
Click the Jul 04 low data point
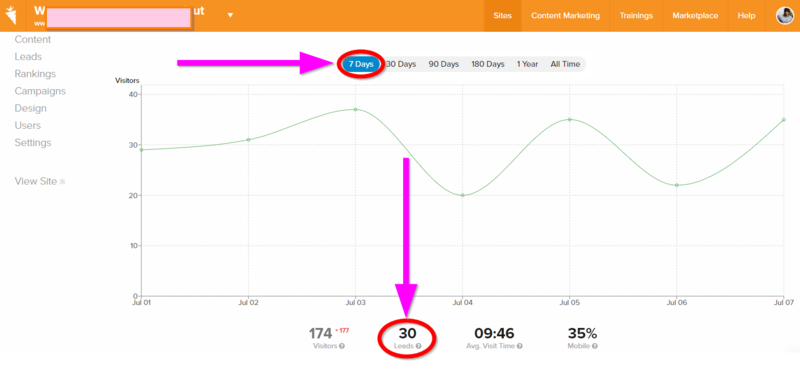(462, 195)
